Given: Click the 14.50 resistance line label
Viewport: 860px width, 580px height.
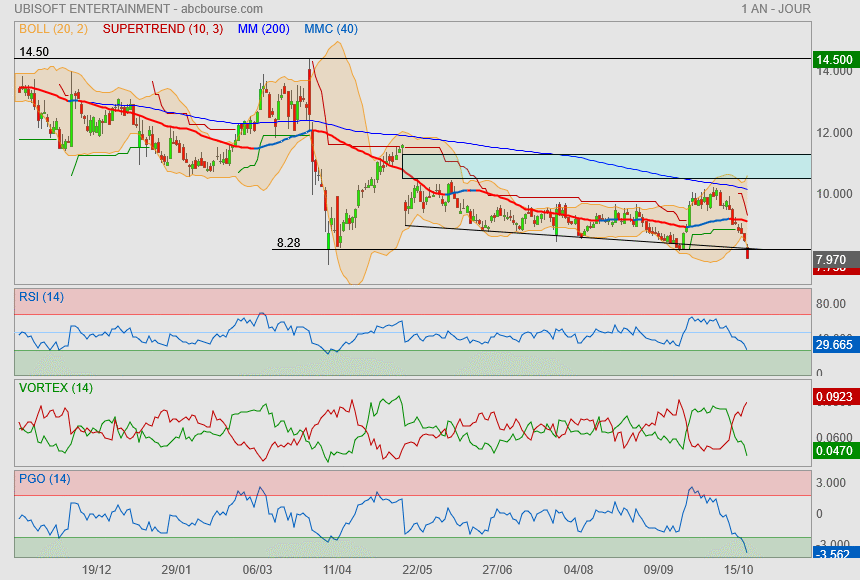Looking at the screenshot, I should pos(34,51).
